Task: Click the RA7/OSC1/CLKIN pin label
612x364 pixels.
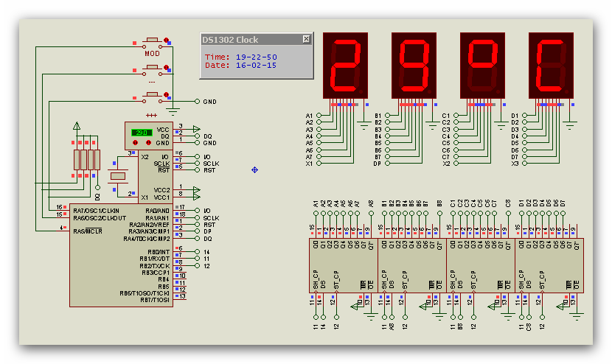Action: (x=96, y=211)
